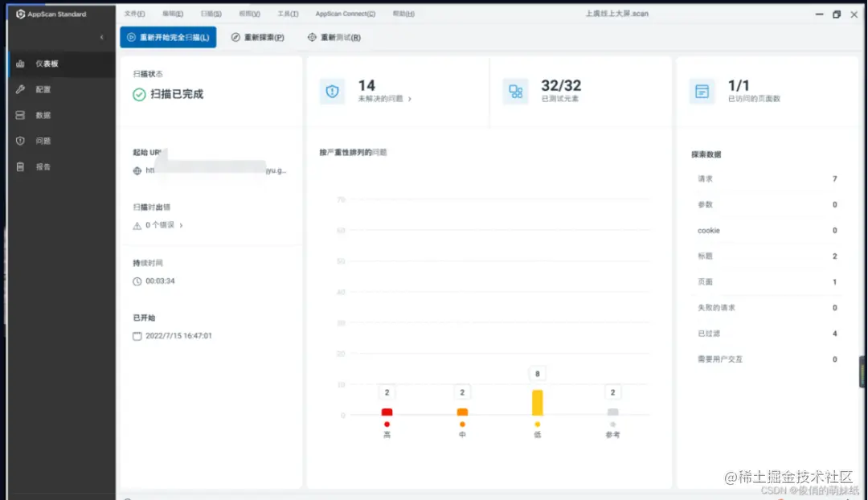Click the warning triangle icon under 扫描时出错

(137, 226)
